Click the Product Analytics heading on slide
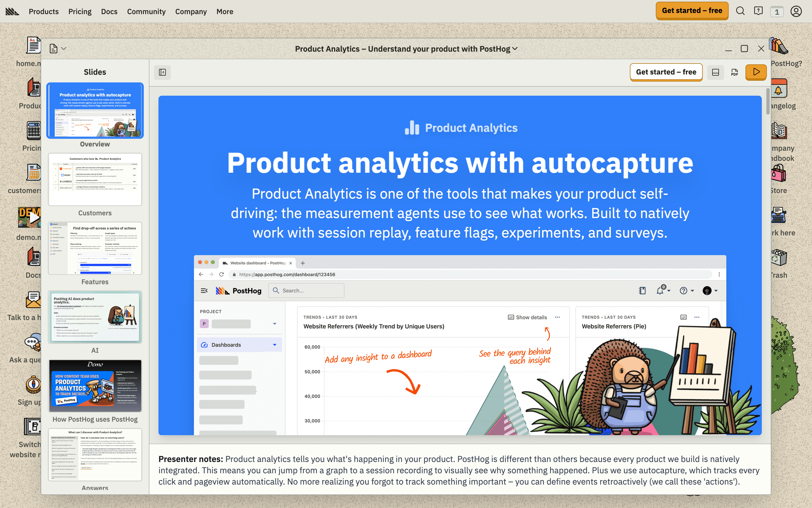The width and height of the screenshot is (812, 508). 461,128
